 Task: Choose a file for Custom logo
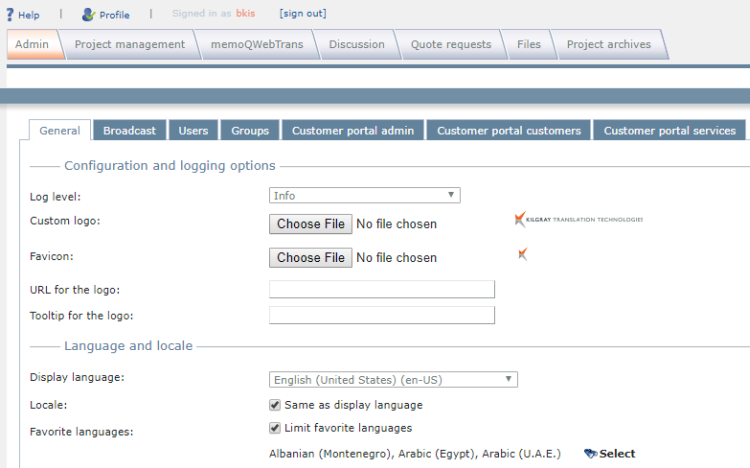(310, 224)
